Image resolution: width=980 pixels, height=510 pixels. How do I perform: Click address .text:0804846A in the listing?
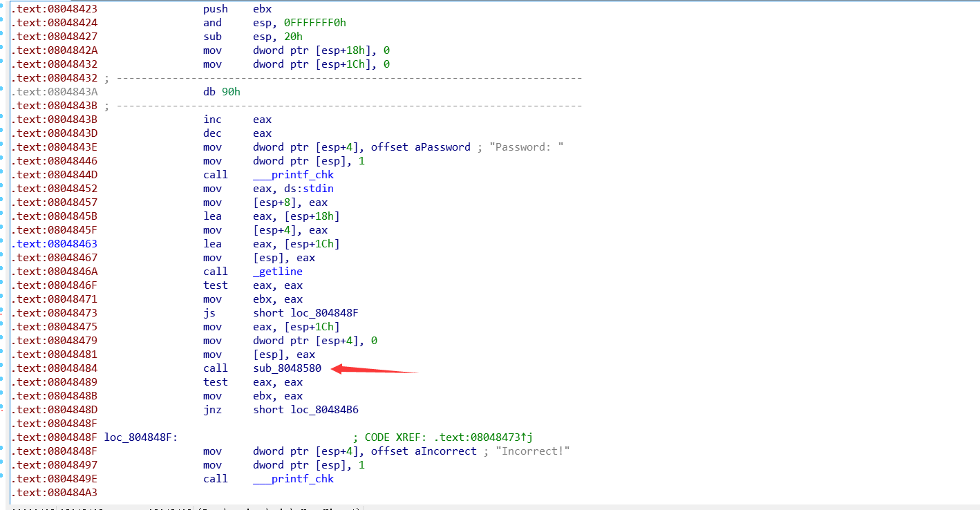(54, 272)
